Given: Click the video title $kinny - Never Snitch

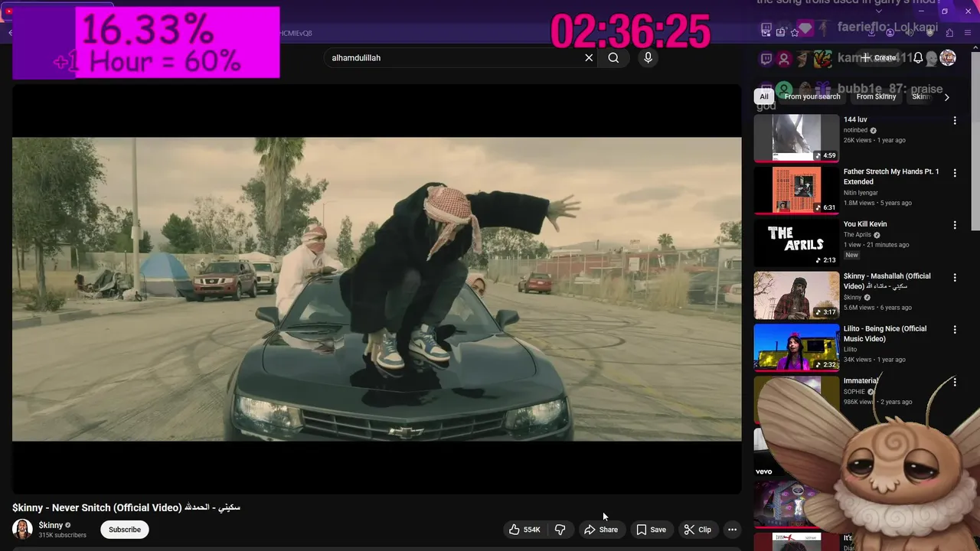Looking at the screenshot, I should (x=126, y=507).
